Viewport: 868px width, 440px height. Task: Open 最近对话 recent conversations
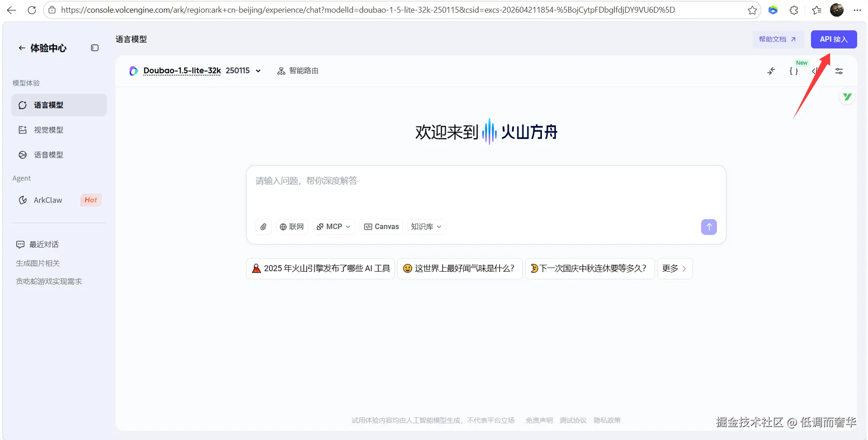[44, 244]
